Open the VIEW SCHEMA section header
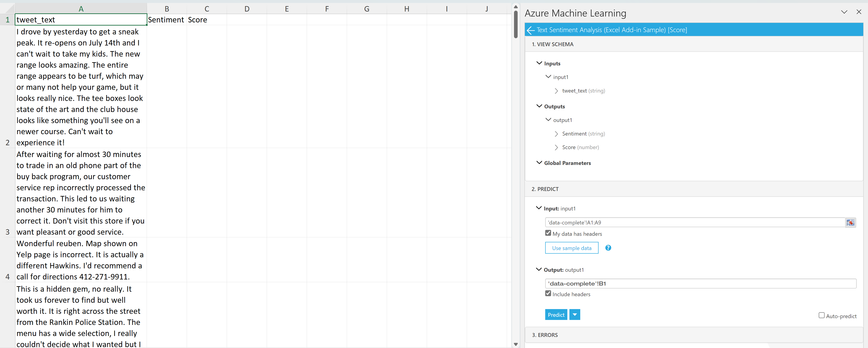Viewport: 868px width, 348px height. click(x=553, y=44)
